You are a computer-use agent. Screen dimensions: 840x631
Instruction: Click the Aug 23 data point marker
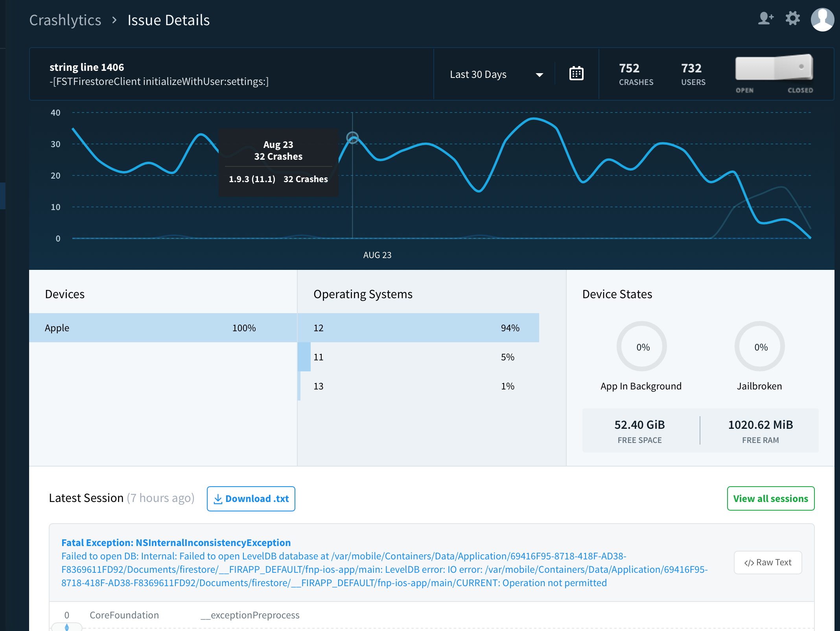click(352, 137)
